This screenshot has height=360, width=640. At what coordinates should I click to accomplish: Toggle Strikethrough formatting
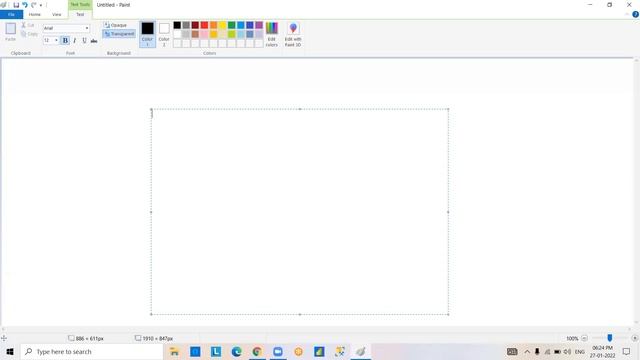(94, 40)
